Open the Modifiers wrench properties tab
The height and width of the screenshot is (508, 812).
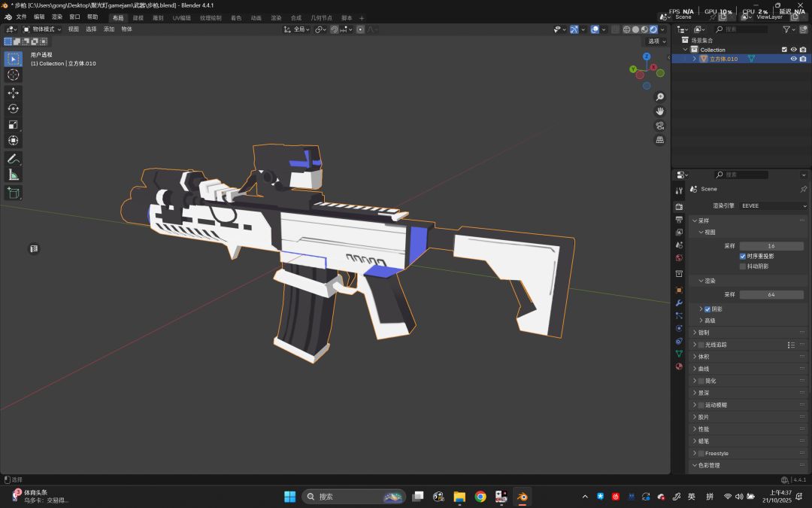[679, 303]
